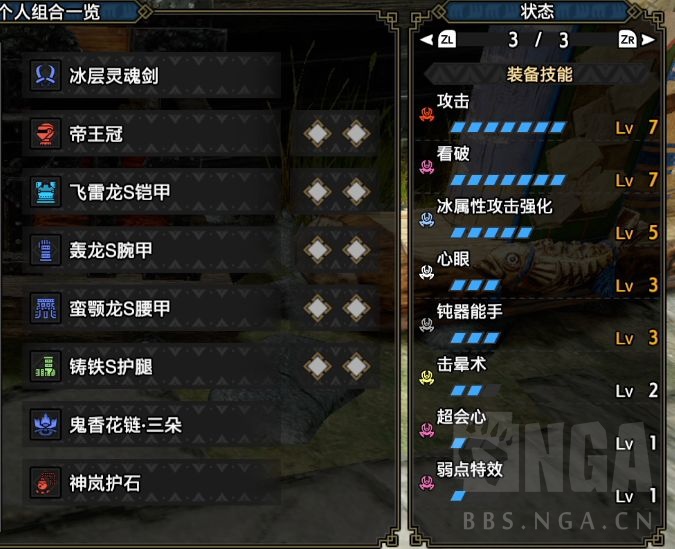Go to next status page with ZR arrow

pyautogui.click(x=637, y=40)
